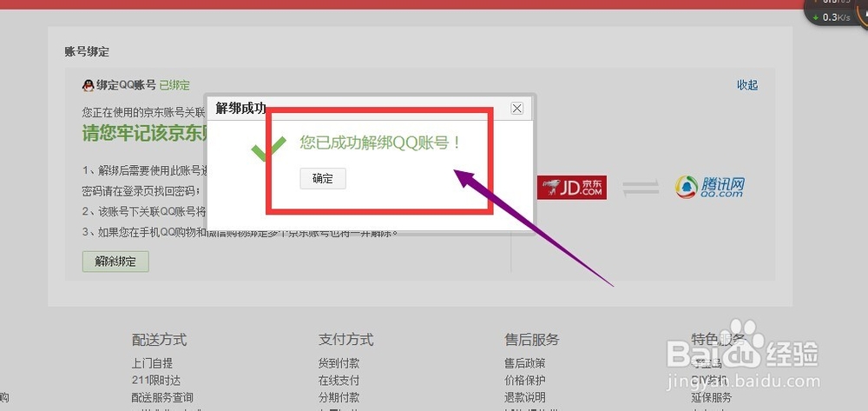Collapse the section via 收起 link
The width and height of the screenshot is (868, 411).
[x=746, y=85]
